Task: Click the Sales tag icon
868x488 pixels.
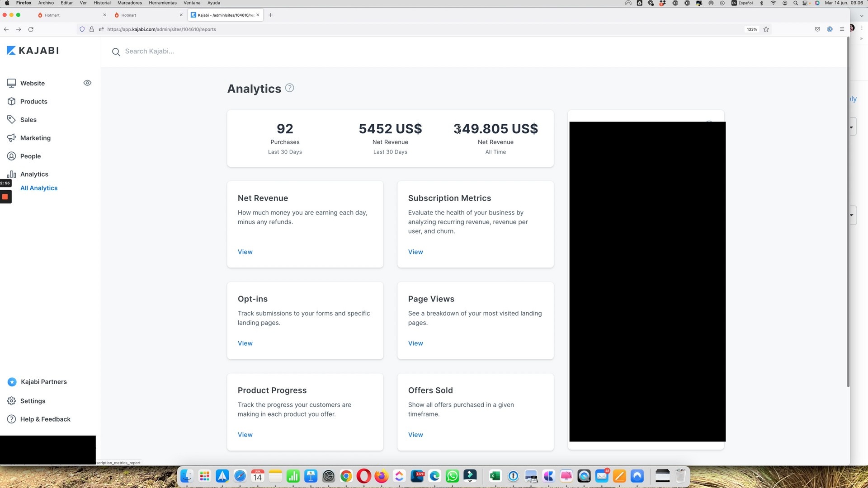Action: click(x=11, y=120)
